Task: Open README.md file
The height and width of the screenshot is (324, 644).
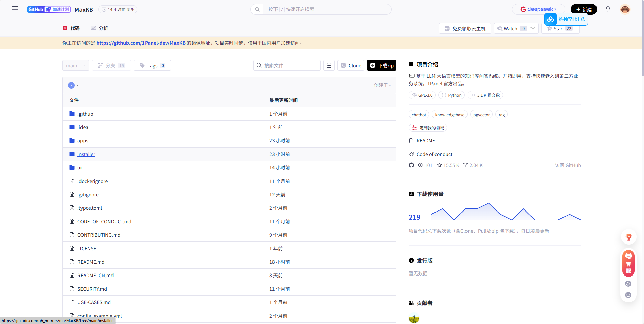Action: pos(91,262)
